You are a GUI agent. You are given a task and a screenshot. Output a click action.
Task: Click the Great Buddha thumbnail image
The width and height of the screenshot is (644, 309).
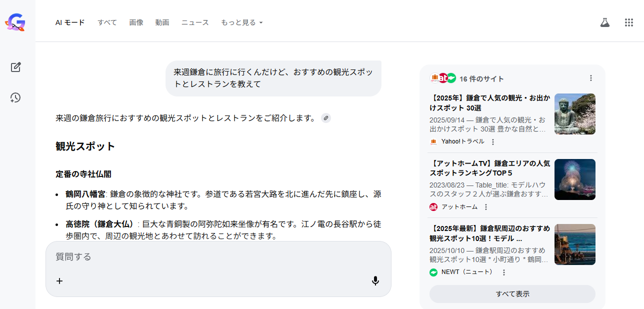pos(575,114)
